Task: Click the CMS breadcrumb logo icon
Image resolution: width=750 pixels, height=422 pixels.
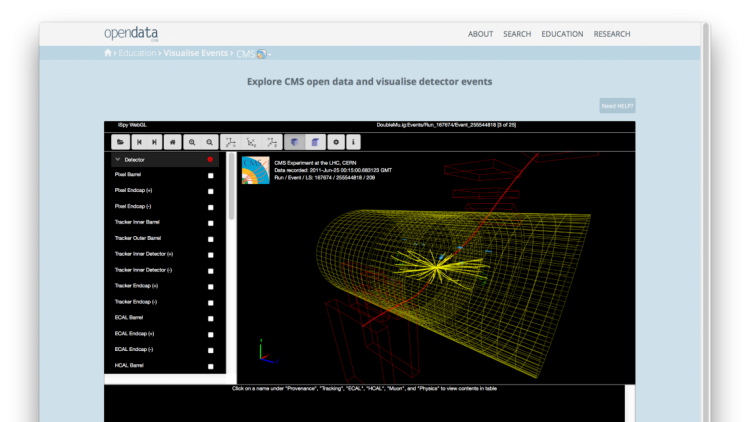Action: [261, 54]
